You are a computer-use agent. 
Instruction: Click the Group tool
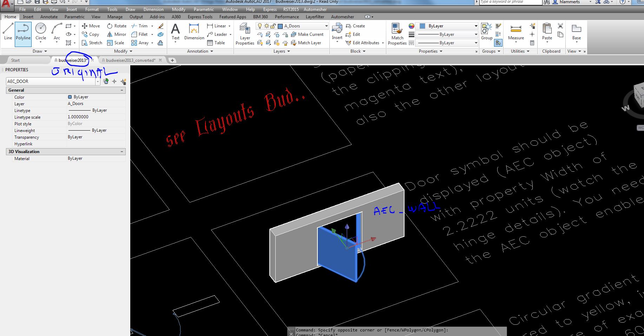486,32
